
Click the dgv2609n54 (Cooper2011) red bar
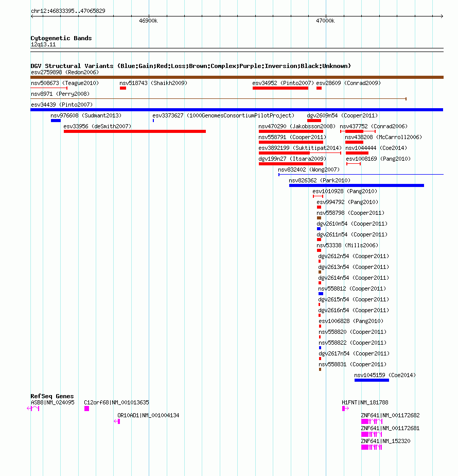tap(314, 121)
